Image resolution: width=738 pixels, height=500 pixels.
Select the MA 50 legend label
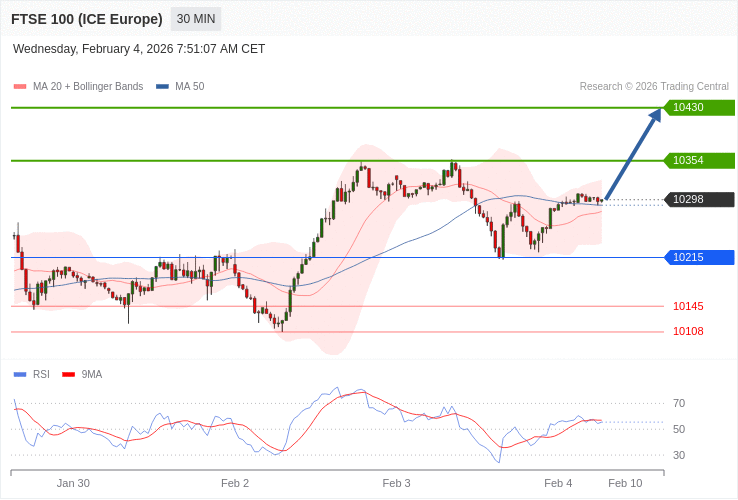(x=190, y=87)
